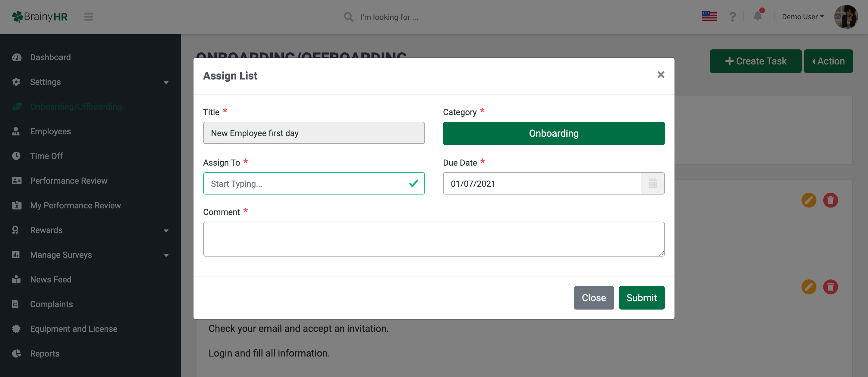Click the lower red delete trash icon

click(830, 287)
